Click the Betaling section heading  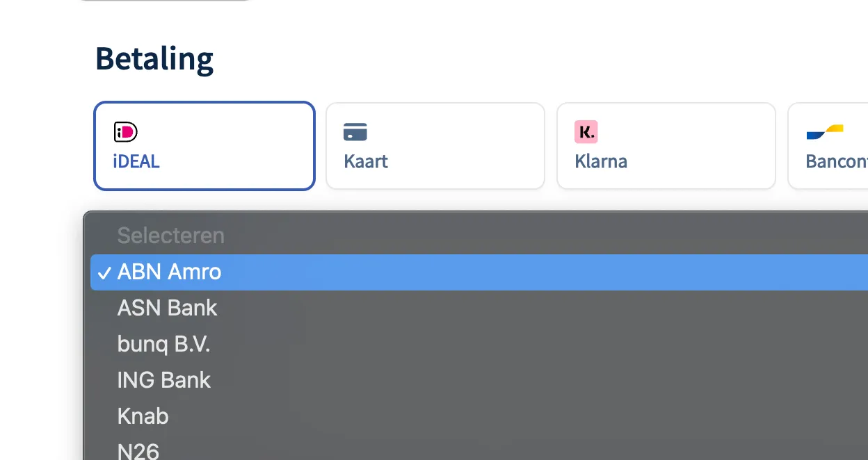click(x=154, y=58)
